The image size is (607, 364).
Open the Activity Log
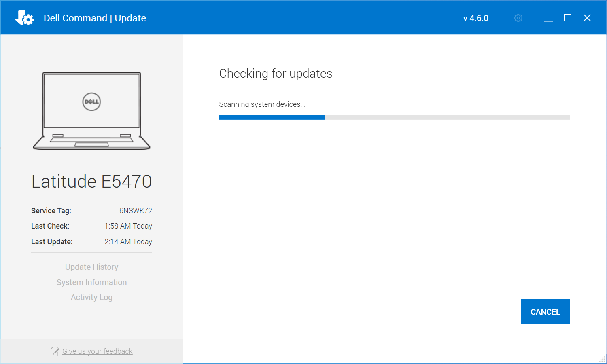click(91, 297)
